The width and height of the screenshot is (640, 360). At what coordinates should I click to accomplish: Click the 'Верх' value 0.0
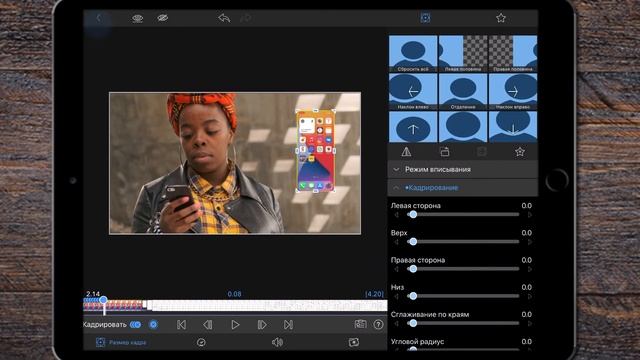[527, 233]
